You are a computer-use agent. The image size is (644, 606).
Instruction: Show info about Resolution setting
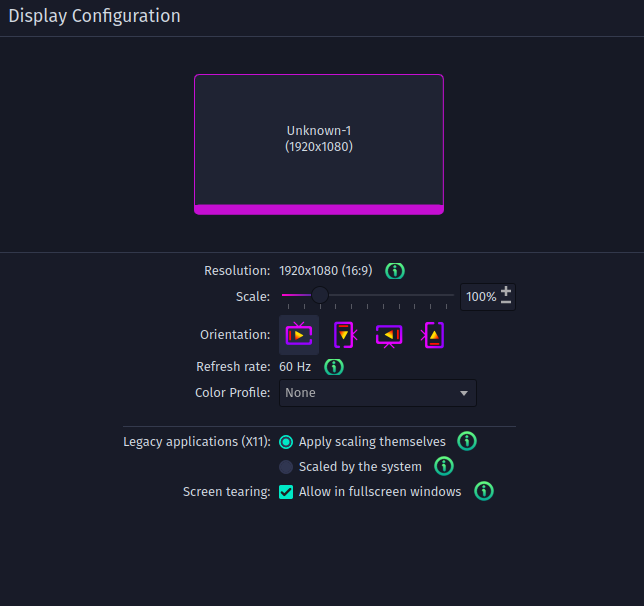click(x=395, y=271)
